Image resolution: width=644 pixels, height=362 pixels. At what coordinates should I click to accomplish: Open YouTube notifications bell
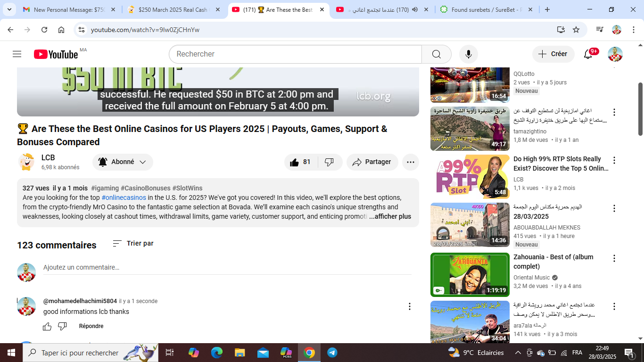click(588, 54)
